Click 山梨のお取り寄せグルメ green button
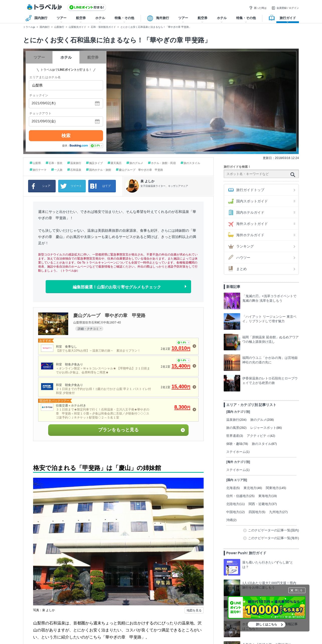Image resolution: width=322 pixels, height=644 pixels. [x=118, y=287]
